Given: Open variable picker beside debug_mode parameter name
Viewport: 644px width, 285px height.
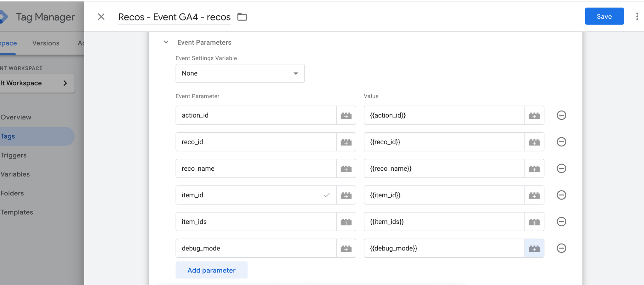Looking at the screenshot, I should 346,248.
